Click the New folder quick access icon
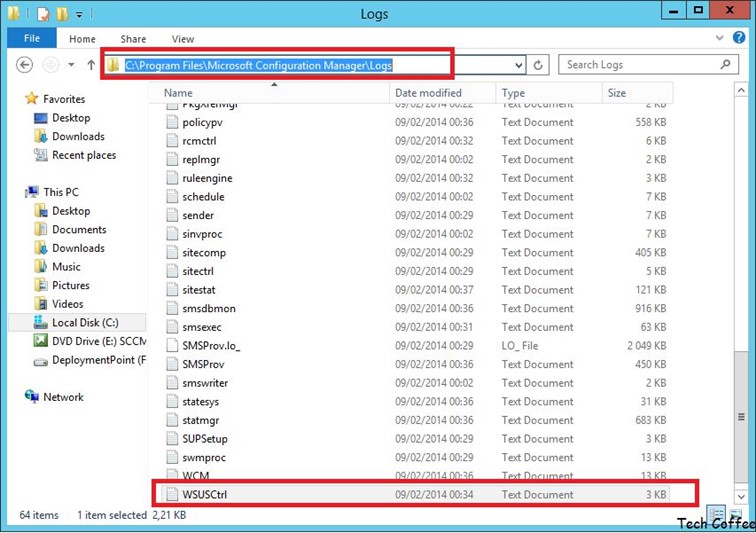Screen dimensions: 756x533 (62, 14)
